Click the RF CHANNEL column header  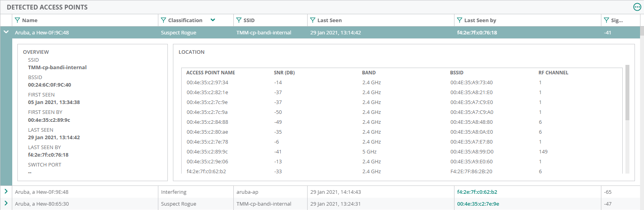coord(553,73)
